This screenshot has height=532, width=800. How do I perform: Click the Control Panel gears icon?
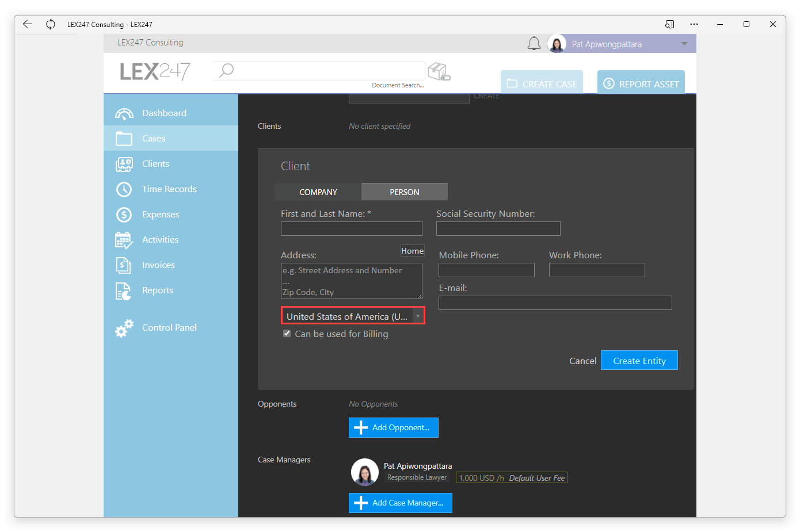(124, 328)
